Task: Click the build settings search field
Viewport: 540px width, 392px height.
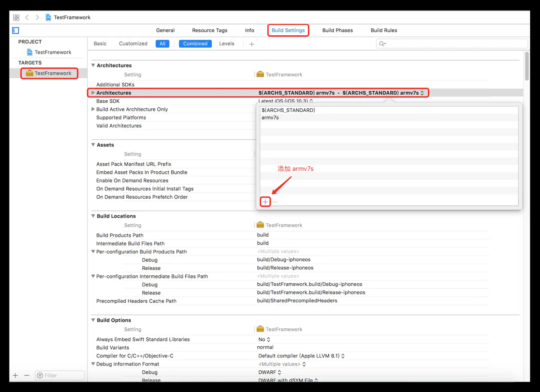Action: tap(452, 44)
